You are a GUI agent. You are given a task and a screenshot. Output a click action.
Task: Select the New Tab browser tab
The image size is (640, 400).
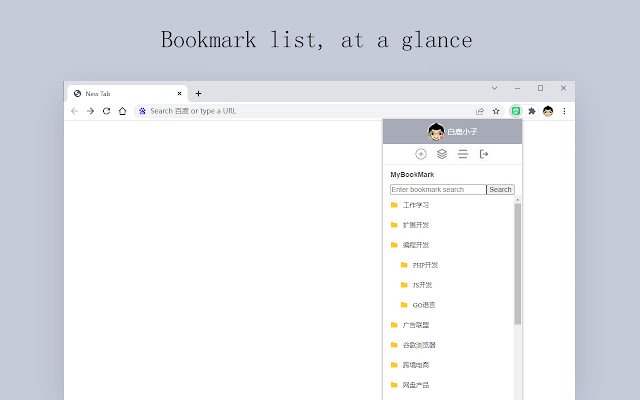click(127, 93)
